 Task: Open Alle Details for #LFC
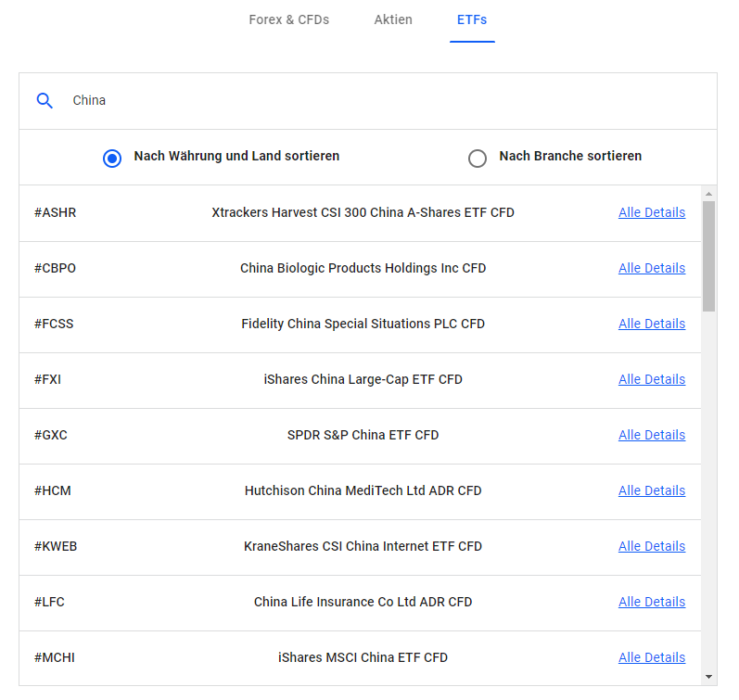[x=652, y=602]
